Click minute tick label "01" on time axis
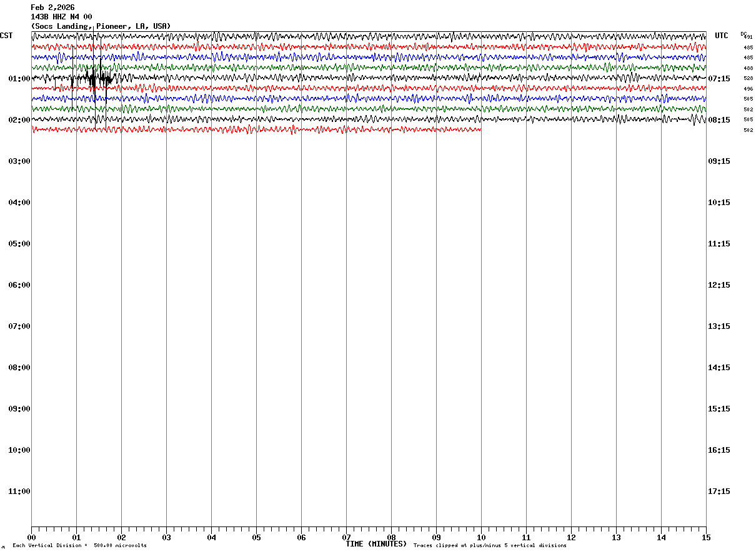Viewport: 756px width, 554px height. [x=76, y=538]
